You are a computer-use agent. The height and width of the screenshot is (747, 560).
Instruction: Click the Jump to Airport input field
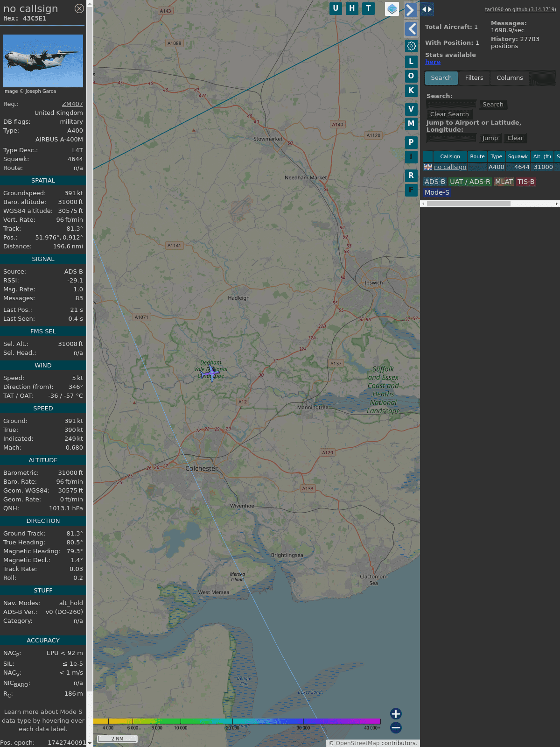point(451,138)
